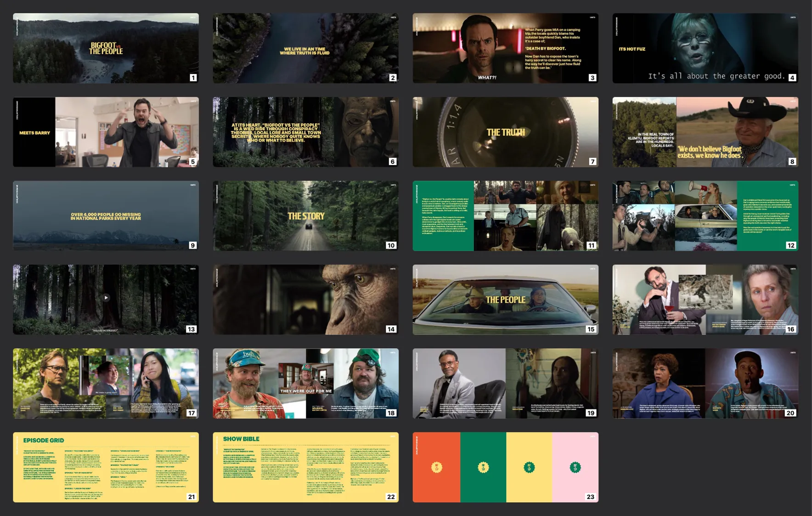
Task: Select the 'They were out for me' character slide
Action: (x=305, y=383)
